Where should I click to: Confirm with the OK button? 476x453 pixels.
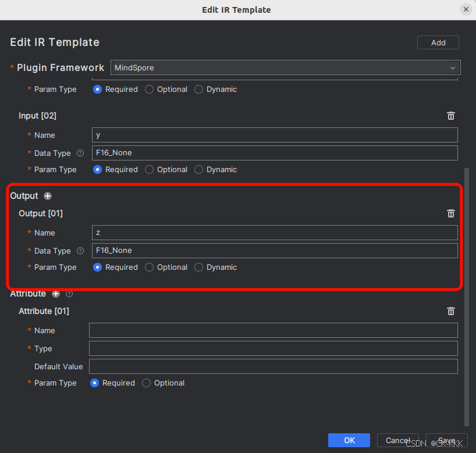tap(349, 440)
